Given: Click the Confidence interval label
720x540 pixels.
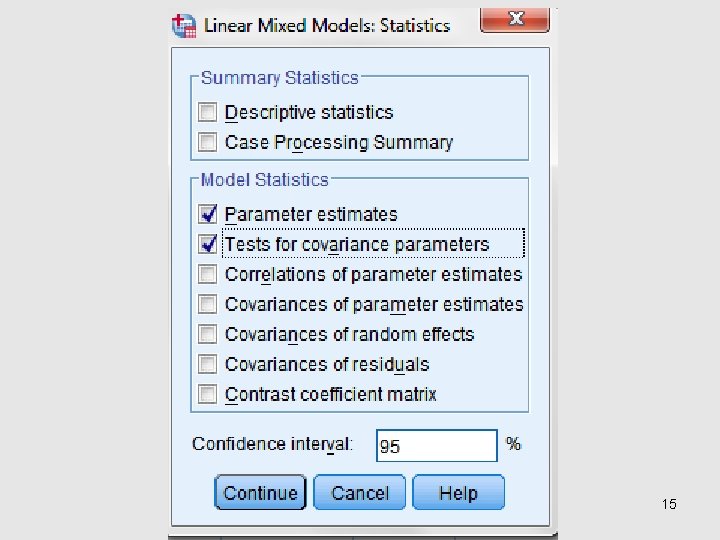Looking at the screenshot, I should tap(272, 444).
